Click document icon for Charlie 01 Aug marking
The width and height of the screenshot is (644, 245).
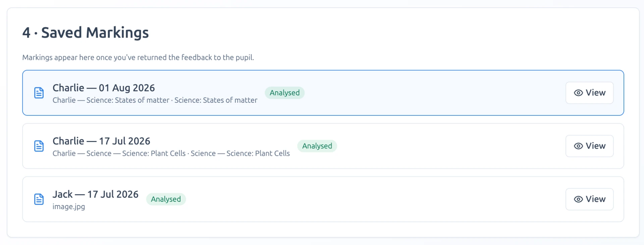point(39,93)
